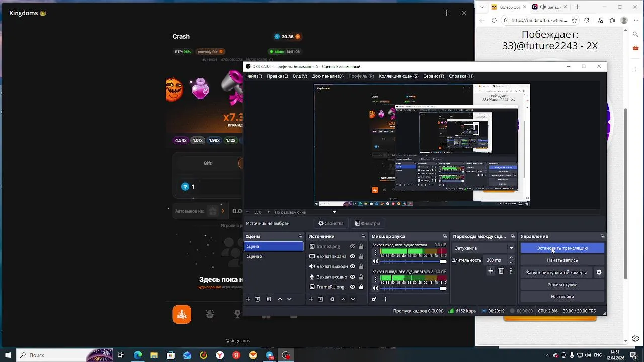Screen dimensions: 644x362
Task: Add a new source in the Источники panel
Action: (311, 299)
